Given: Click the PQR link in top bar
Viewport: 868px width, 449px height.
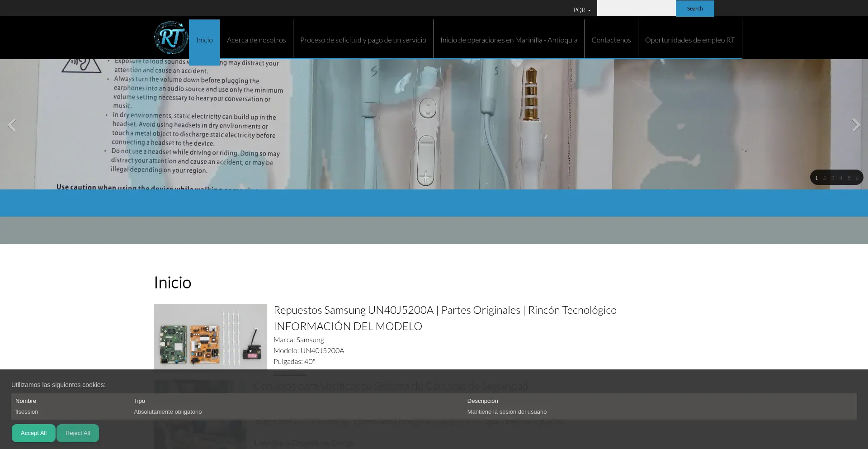Looking at the screenshot, I should 579,10.
